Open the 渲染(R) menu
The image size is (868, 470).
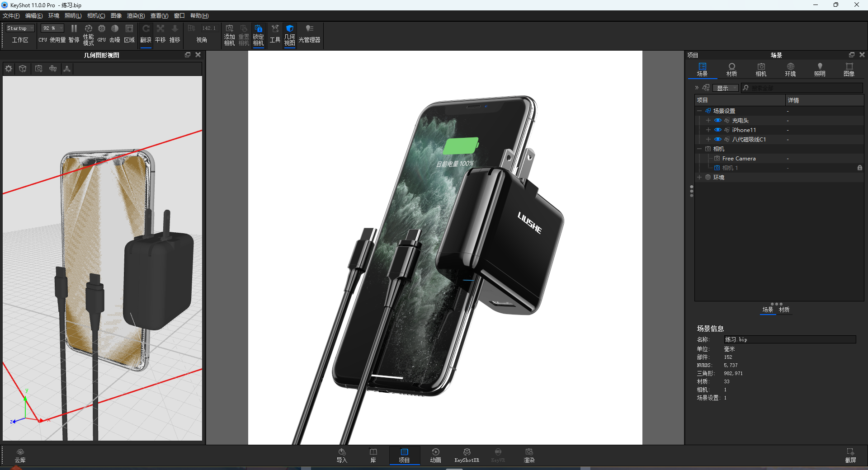pyautogui.click(x=136, y=16)
